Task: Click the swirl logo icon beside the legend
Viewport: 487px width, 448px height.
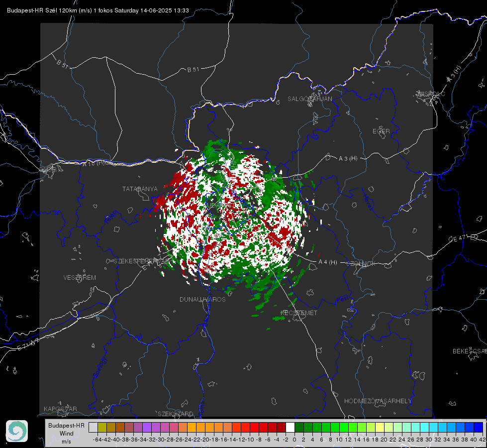Action: click(17, 431)
